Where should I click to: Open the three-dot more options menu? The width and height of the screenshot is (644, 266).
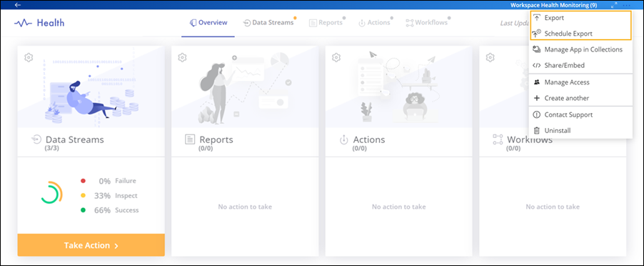pos(626,5)
